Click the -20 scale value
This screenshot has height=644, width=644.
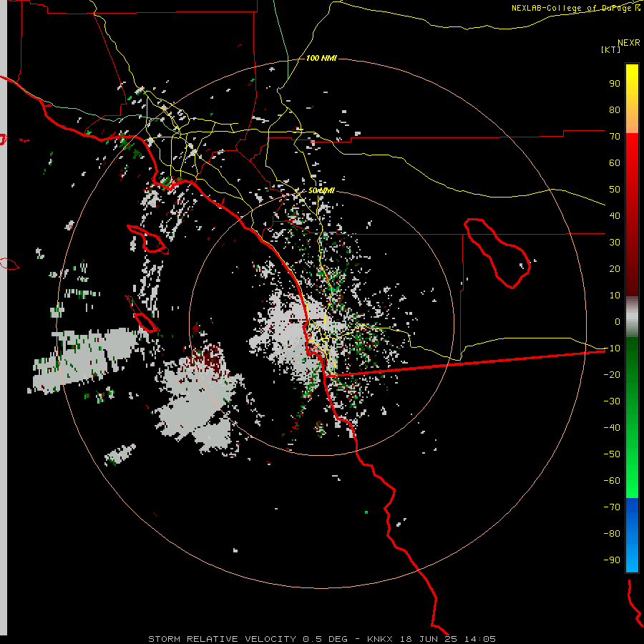[612, 374]
